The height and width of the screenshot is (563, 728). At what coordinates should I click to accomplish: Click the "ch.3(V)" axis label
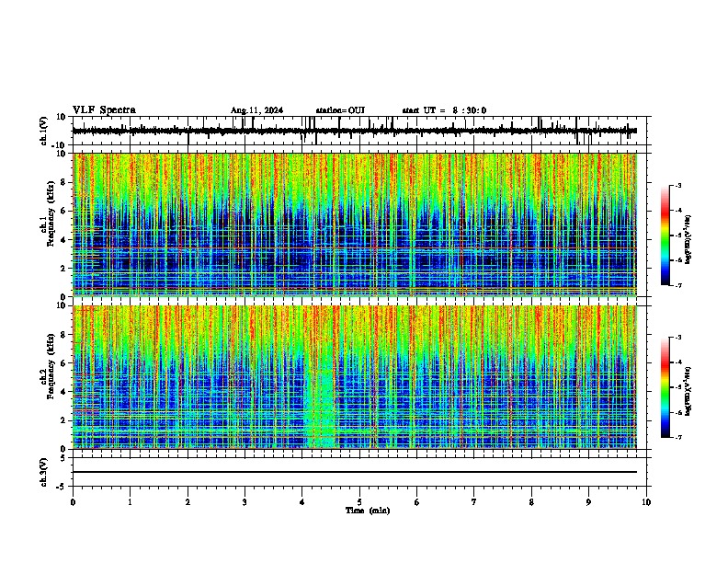[x=44, y=472]
